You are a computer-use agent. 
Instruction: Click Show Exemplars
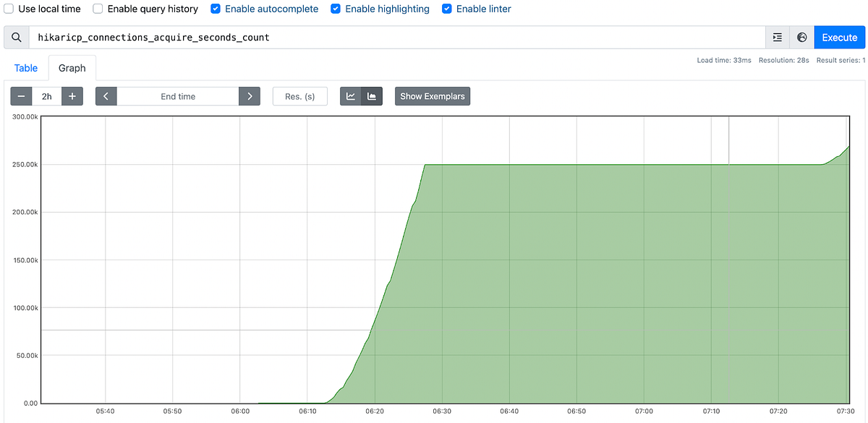[x=432, y=95]
